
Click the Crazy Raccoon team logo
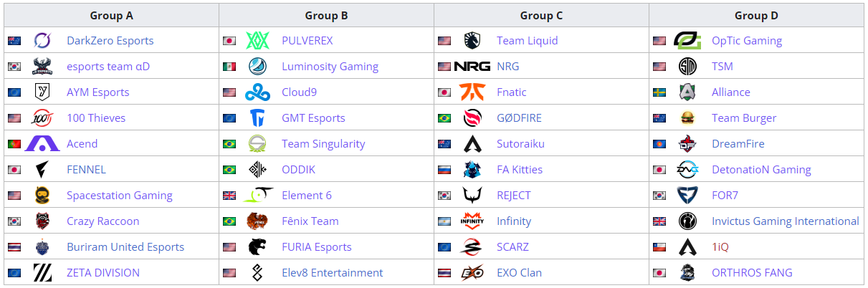42,221
